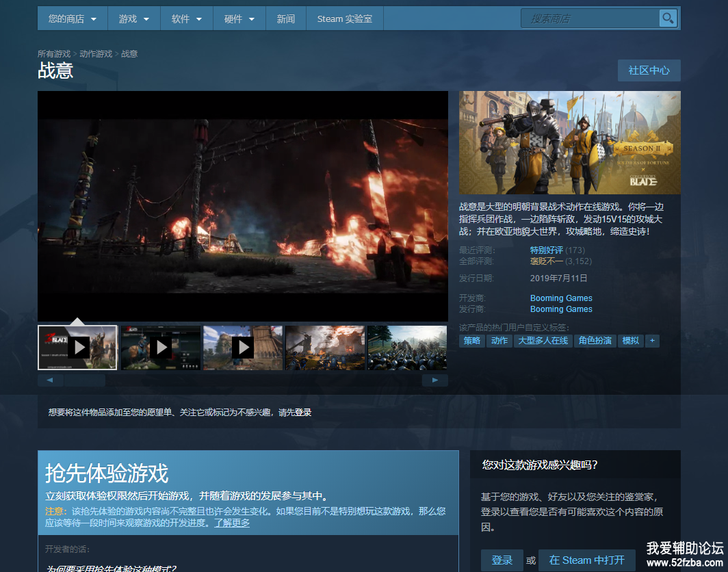The image size is (728, 572).
Task: Open the 新闻 tab
Action: 286,18
